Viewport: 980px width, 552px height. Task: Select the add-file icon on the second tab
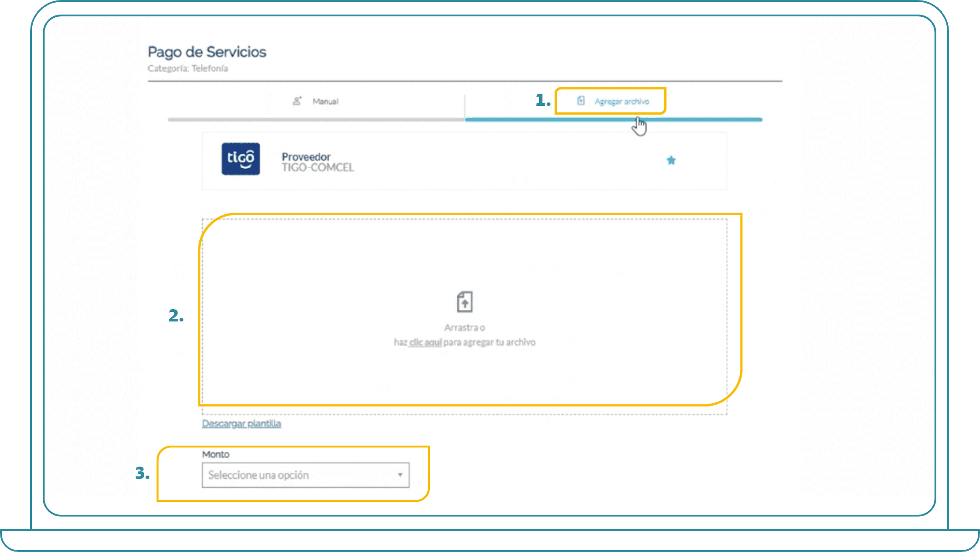coord(581,101)
